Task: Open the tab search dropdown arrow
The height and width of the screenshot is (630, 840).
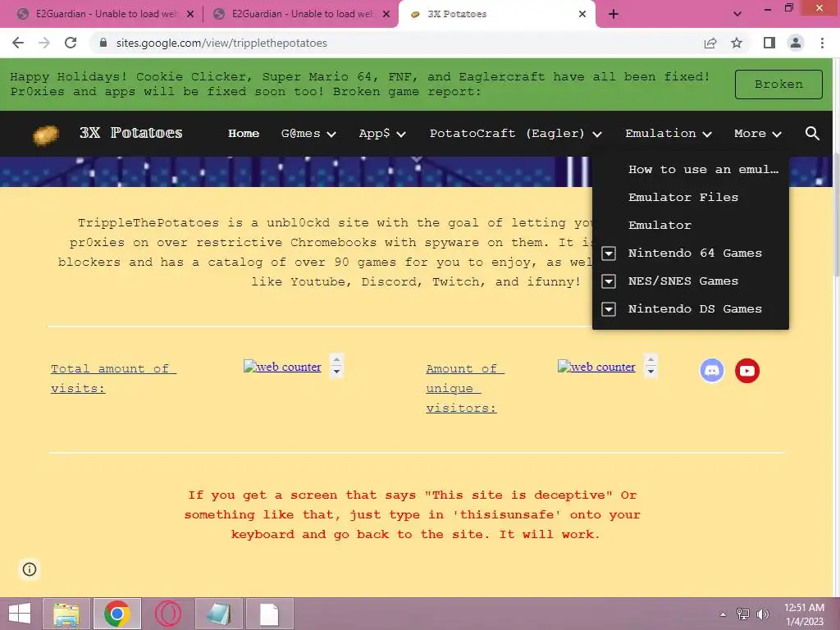Action: (737, 14)
